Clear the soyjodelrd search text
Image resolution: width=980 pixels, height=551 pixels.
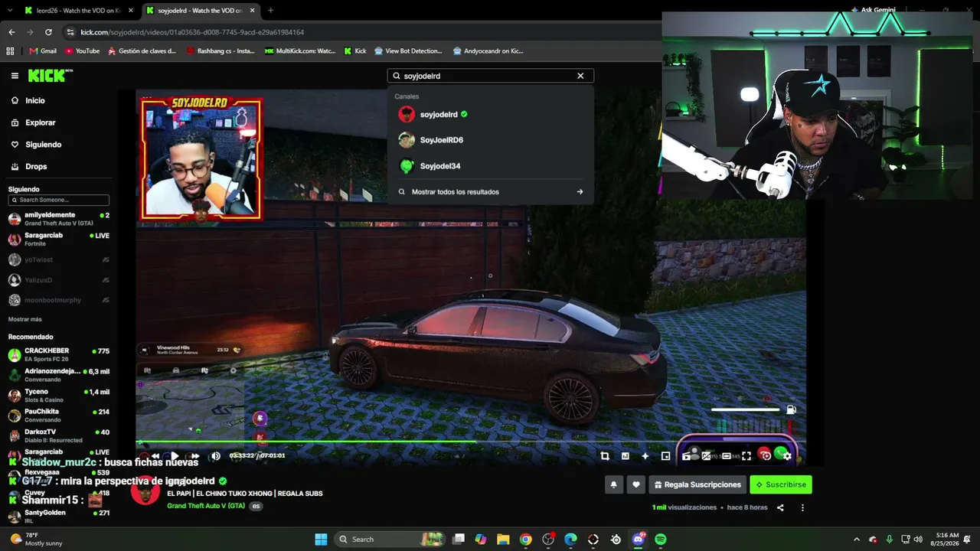point(580,76)
